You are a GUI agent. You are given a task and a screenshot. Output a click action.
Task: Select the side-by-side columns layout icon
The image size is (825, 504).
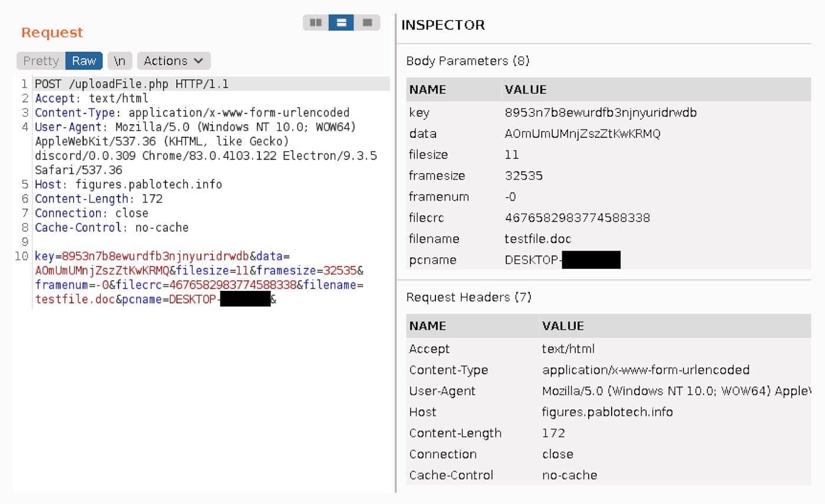(x=316, y=22)
